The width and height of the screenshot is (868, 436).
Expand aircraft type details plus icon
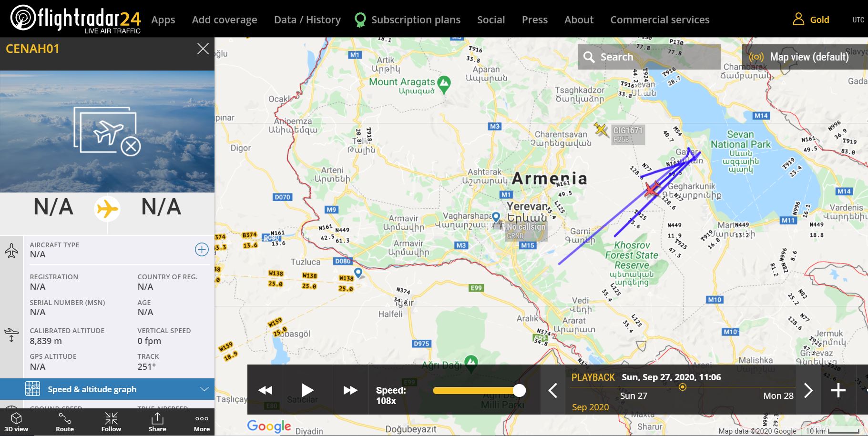coord(202,249)
